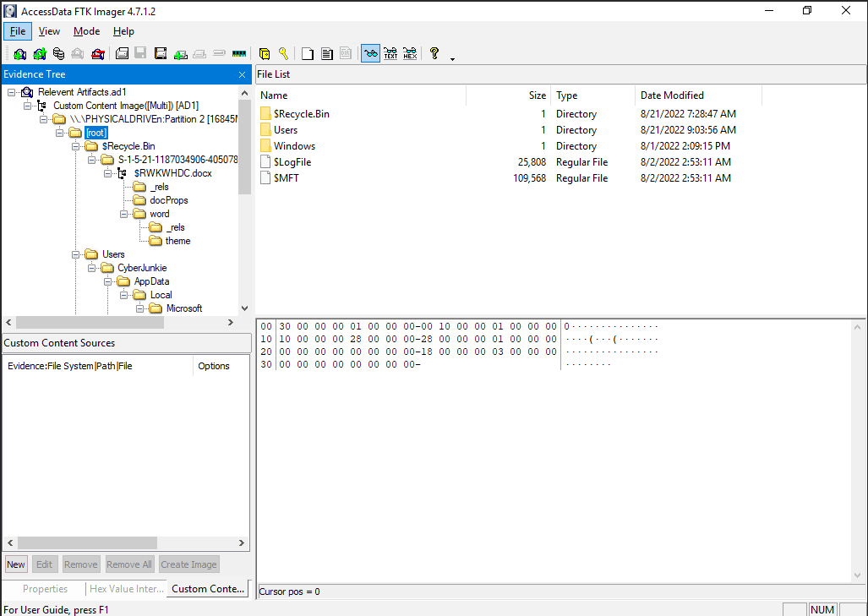Image resolution: width=868 pixels, height=616 pixels.
Task: Open the File menu
Action: 18,31
